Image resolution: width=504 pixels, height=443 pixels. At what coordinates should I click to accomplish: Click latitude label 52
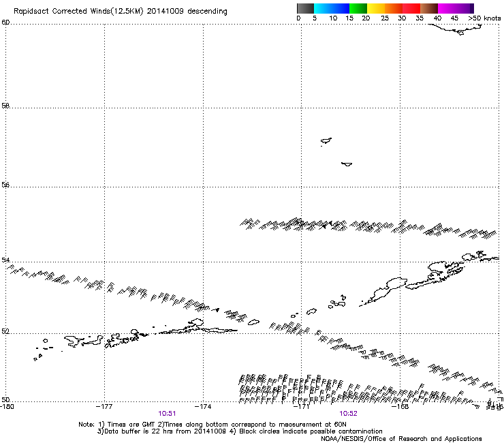[5, 331]
